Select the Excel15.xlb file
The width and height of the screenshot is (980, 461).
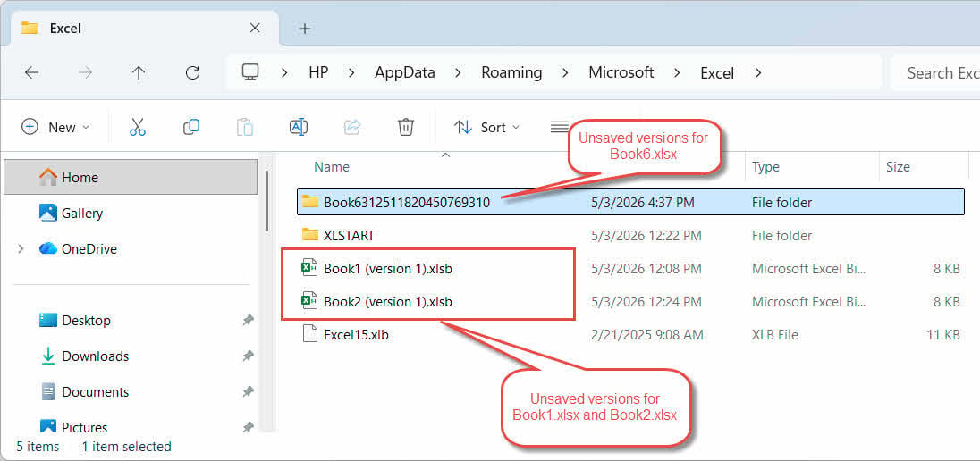630,335
